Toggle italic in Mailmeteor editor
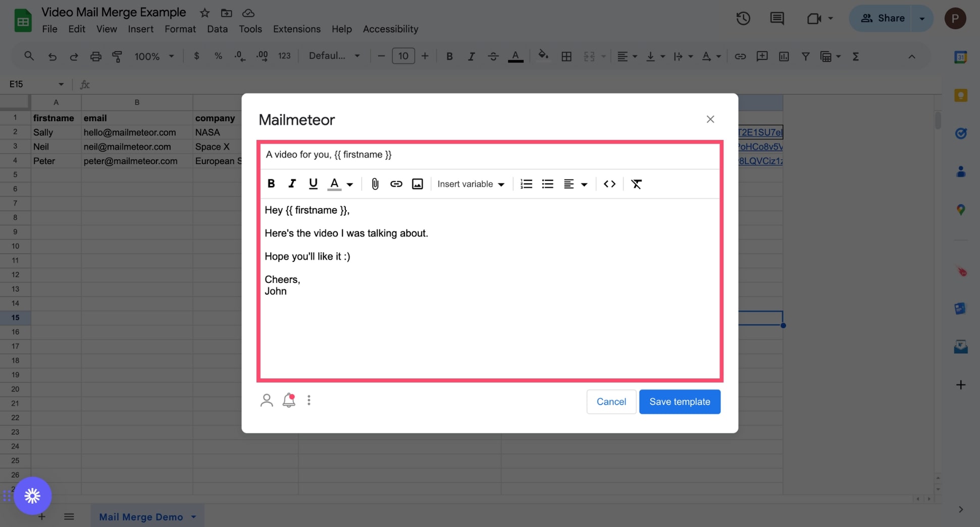Screen dimensions: 980x527 click(292, 184)
